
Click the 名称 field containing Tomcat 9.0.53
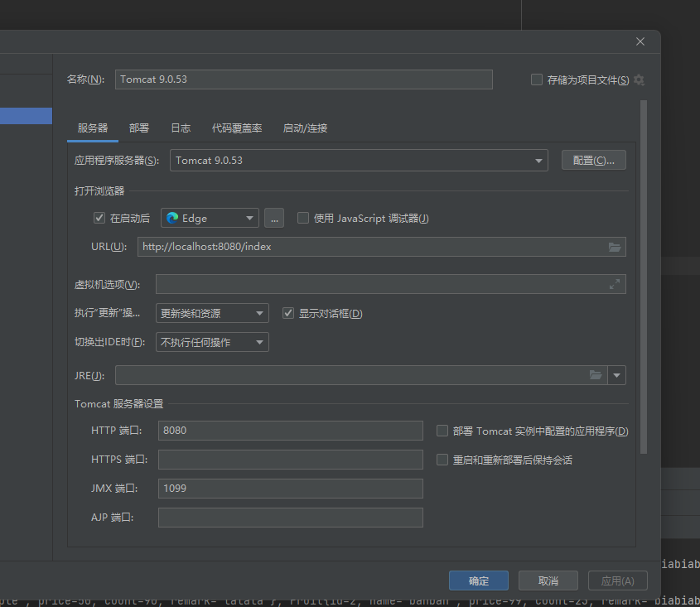[304, 79]
